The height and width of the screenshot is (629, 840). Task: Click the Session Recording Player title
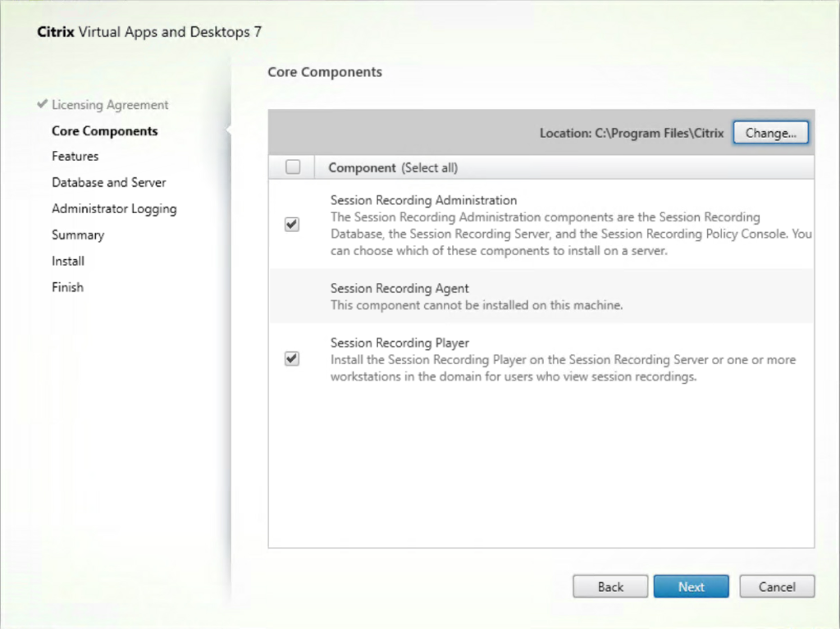click(x=399, y=343)
